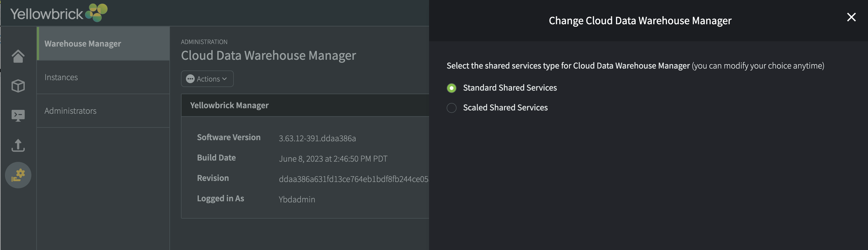Click the Ybdadmin logged-in user value
Screen dimensions: 868x250
297,199
